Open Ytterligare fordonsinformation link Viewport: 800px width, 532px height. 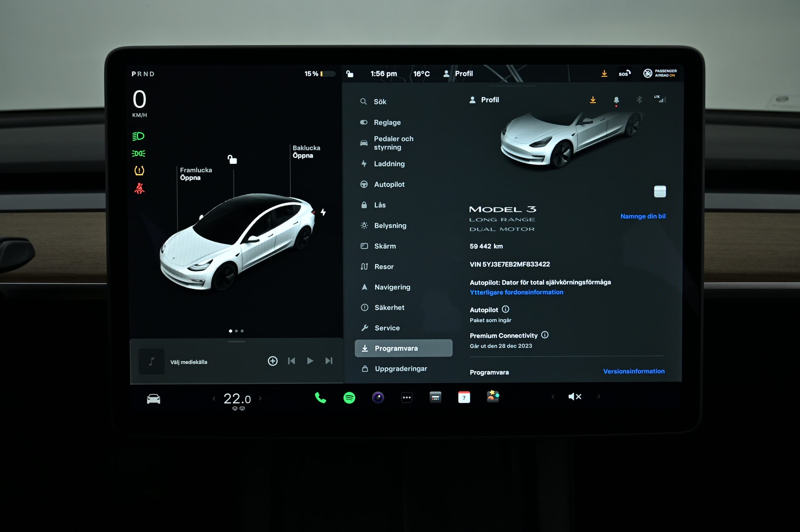click(x=516, y=292)
